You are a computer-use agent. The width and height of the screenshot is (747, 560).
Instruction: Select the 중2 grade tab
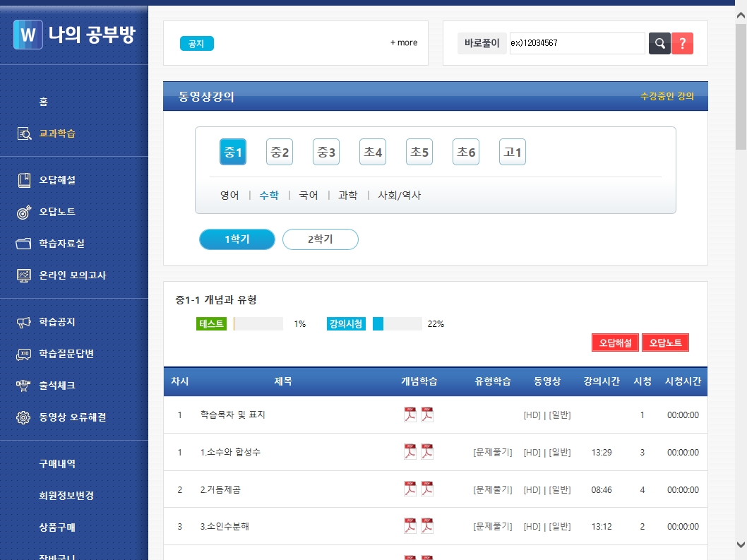pos(279,152)
